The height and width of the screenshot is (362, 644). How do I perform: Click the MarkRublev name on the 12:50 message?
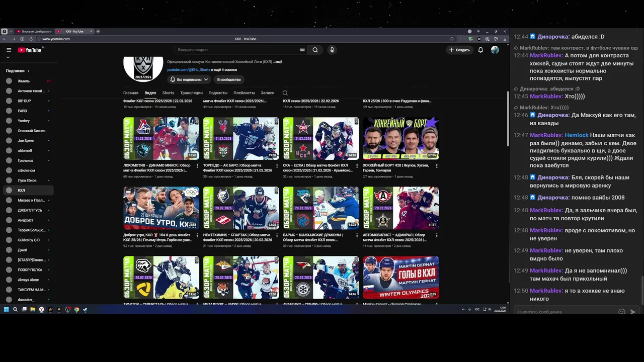pyautogui.click(x=545, y=291)
